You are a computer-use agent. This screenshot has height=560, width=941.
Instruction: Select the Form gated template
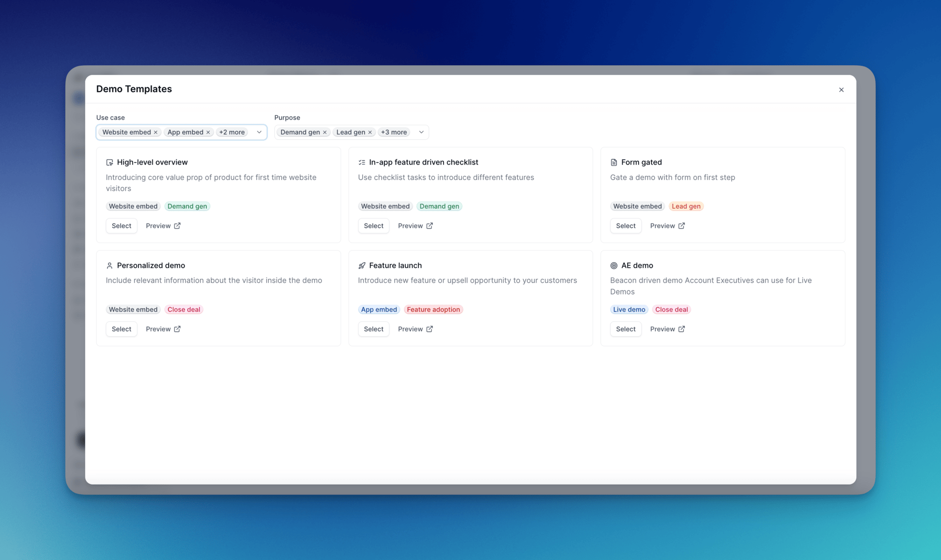pyautogui.click(x=625, y=226)
